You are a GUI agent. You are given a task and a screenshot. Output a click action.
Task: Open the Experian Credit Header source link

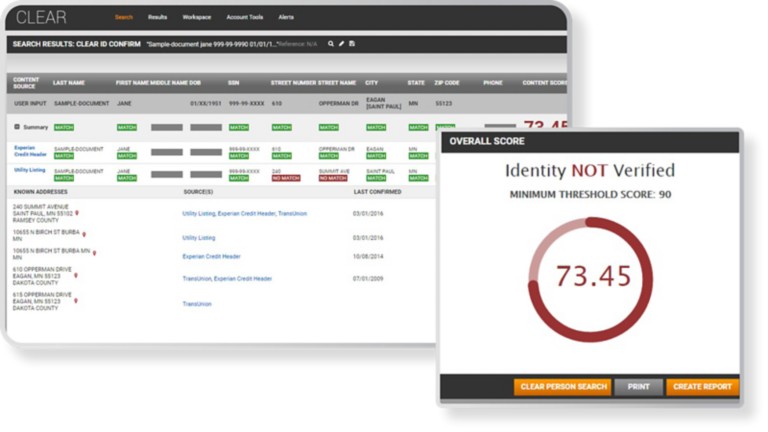pos(30,151)
